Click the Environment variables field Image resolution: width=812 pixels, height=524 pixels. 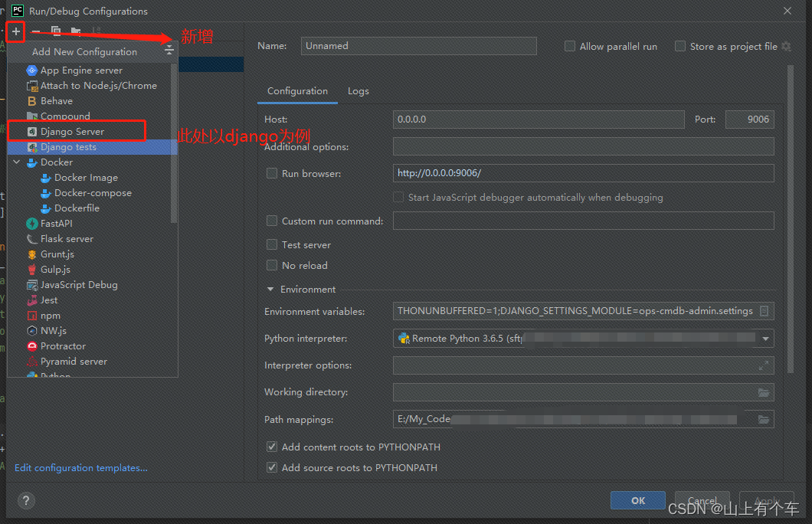pyautogui.click(x=584, y=311)
